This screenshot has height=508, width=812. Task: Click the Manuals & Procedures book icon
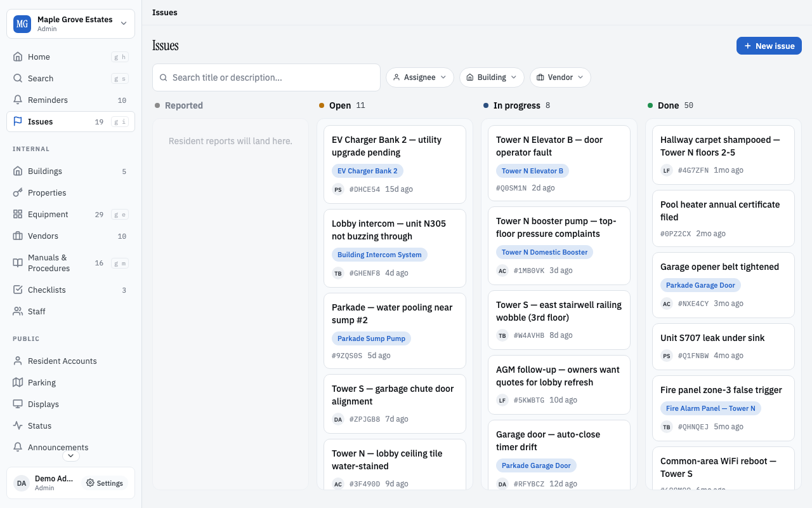pos(18,262)
